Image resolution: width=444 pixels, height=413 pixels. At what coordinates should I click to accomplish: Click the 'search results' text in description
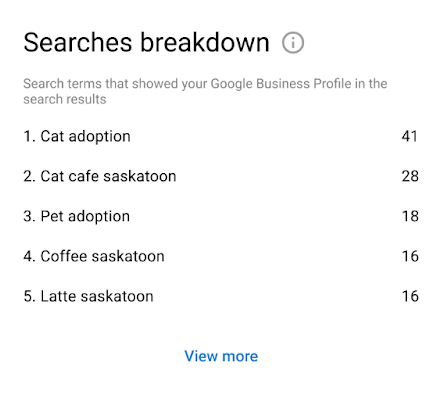(65, 99)
